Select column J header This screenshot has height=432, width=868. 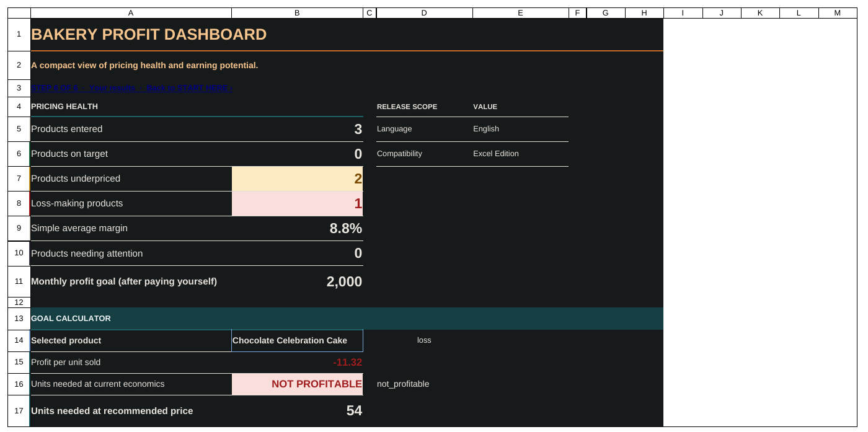[722, 13]
